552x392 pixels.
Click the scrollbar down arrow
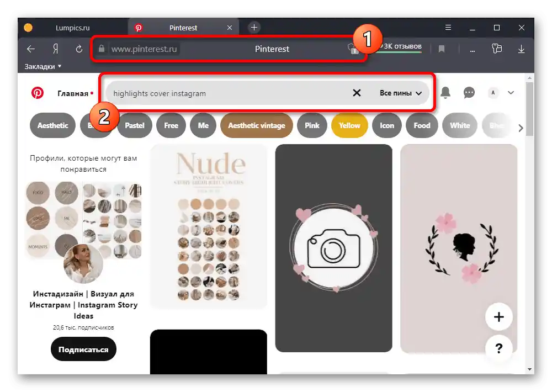pyautogui.click(x=530, y=369)
